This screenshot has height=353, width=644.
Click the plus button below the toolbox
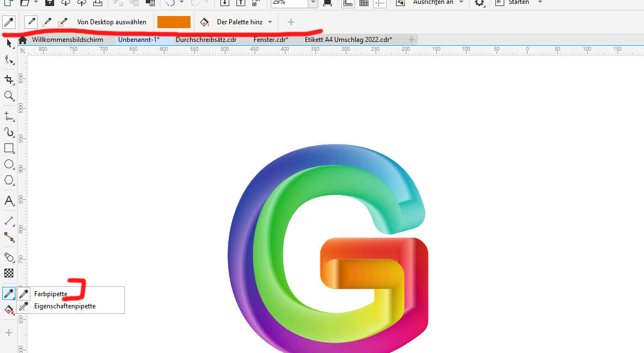9,333
